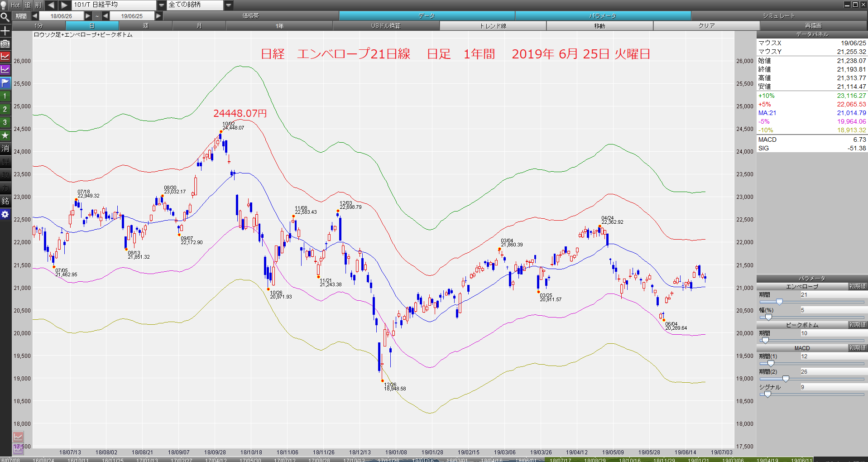This screenshot has width=868, height=462.
Task: Open the magnifier search tool
Action: [x=5, y=17]
